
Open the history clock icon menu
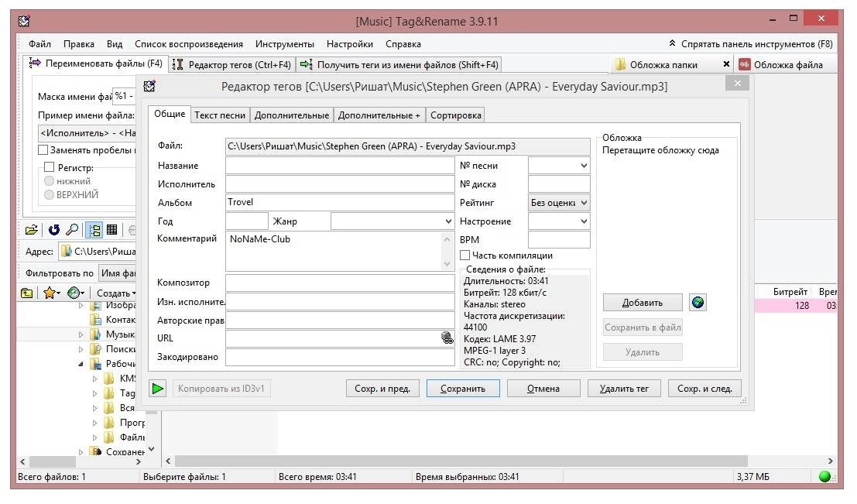point(75,293)
